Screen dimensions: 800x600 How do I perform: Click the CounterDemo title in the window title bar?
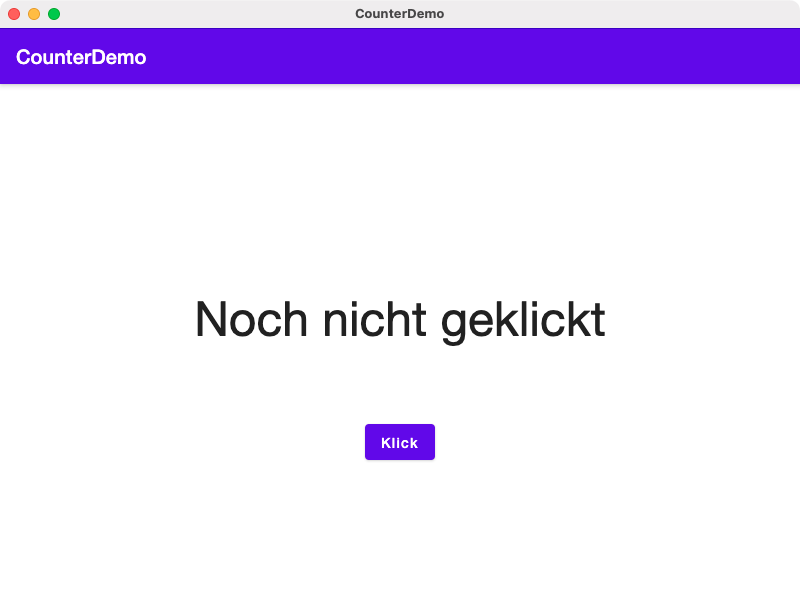click(399, 14)
